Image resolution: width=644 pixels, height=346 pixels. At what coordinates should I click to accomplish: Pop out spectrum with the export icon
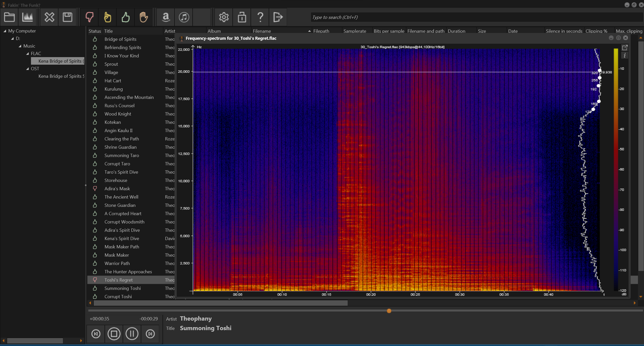coord(625,48)
